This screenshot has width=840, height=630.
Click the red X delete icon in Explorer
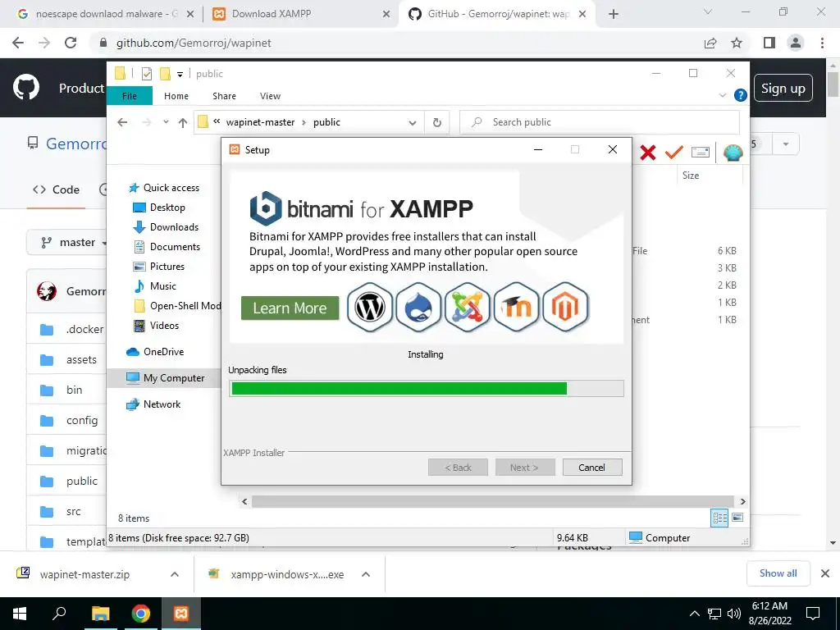pos(648,153)
